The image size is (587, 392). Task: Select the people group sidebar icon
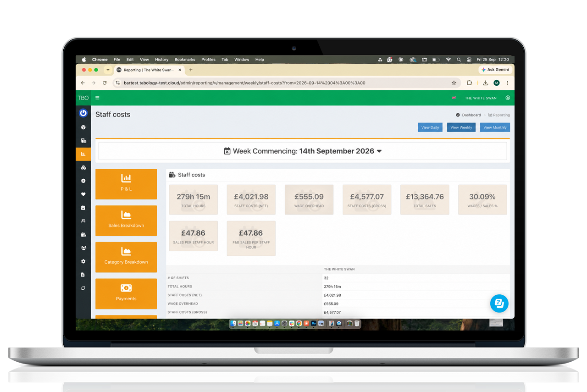[83, 248]
